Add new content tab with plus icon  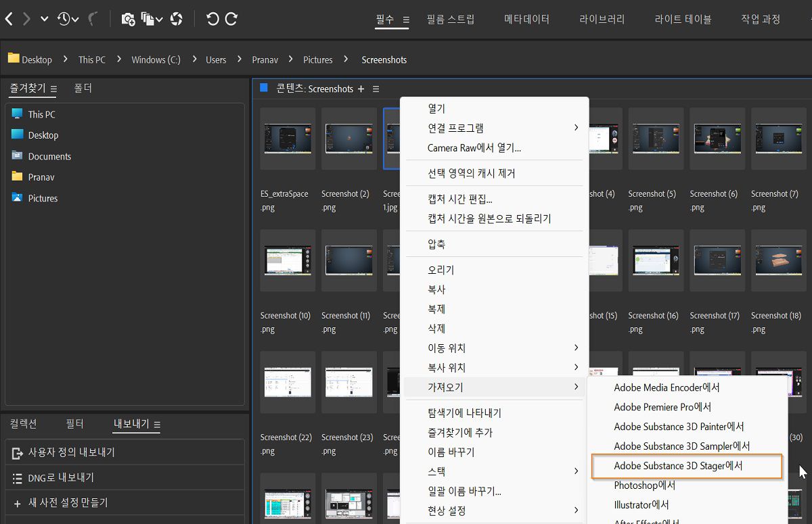(361, 89)
